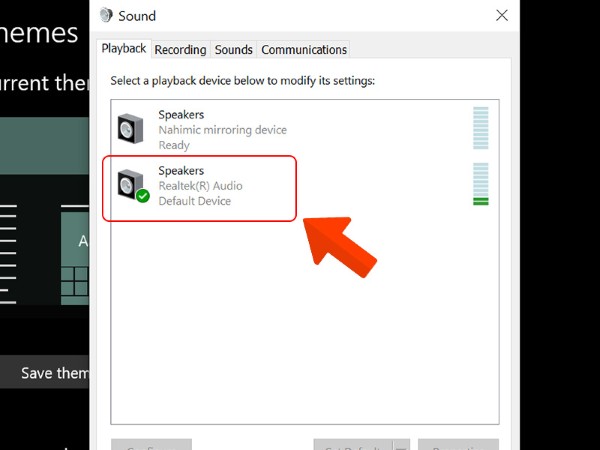The width and height of the screenshot is (600, 450).
Task: Select the Nahimic mirroring device Speakers entry
Action: (x=222, y=129)
